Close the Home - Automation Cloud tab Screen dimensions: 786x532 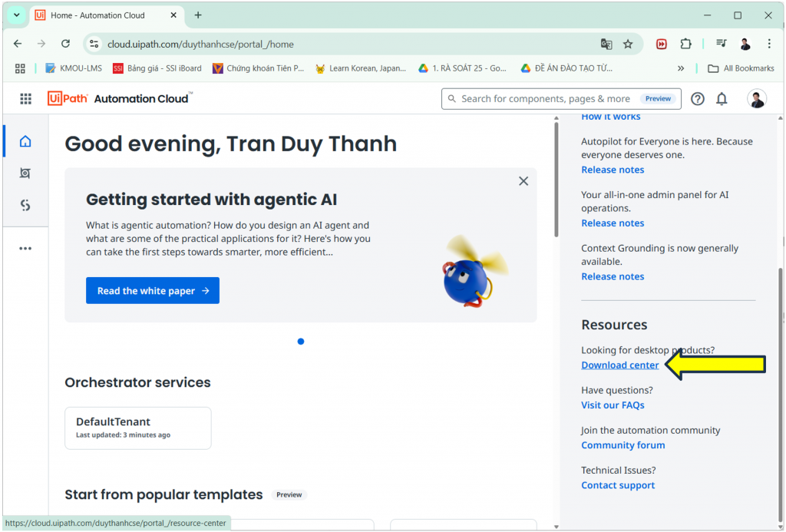[173, 15]
